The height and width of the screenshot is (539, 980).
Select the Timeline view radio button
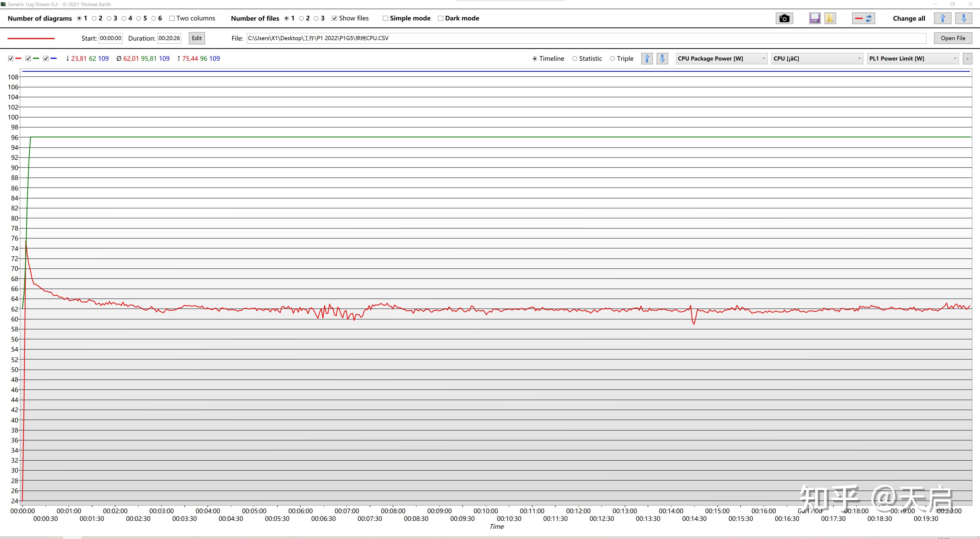coord(535,59)
